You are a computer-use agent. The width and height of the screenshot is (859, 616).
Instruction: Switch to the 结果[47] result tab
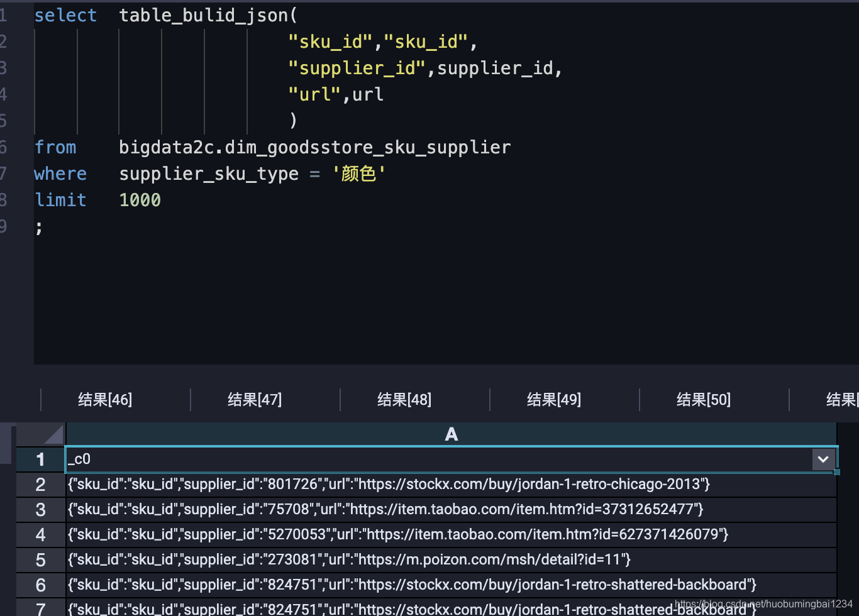(254, 399)
